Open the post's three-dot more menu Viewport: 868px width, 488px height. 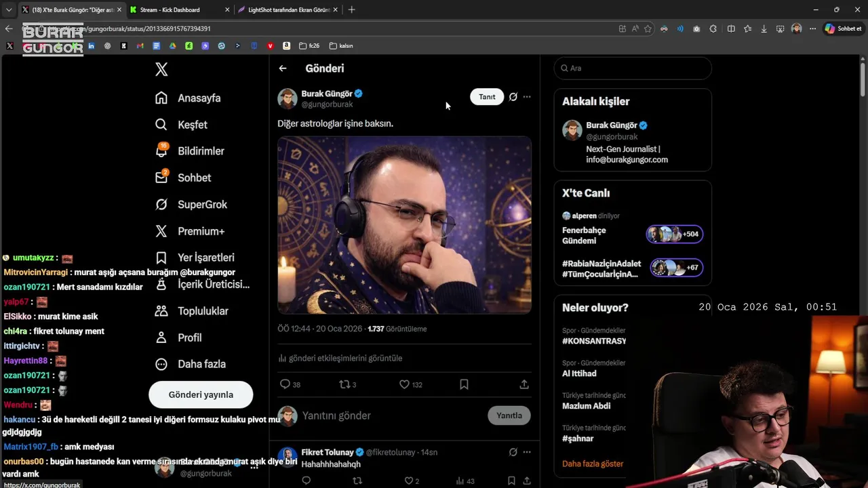click(x=527, y=97)
